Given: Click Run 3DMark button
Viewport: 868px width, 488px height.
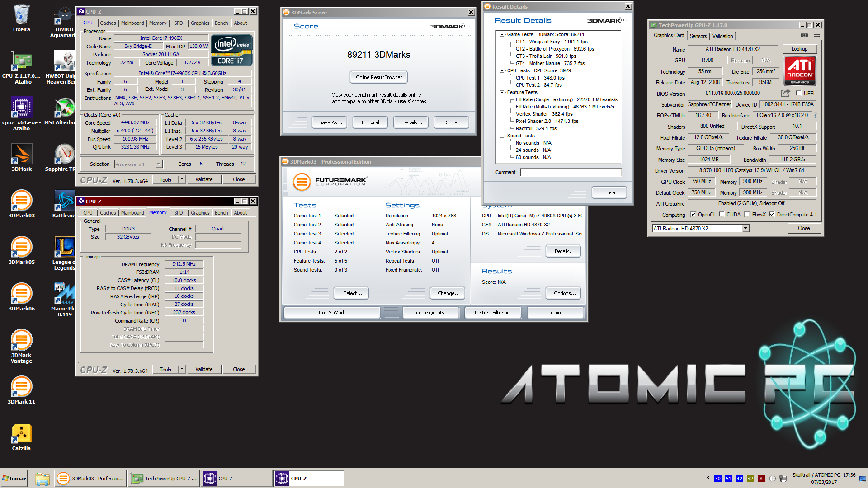Looking at the screenshot, I should point(332,313).
